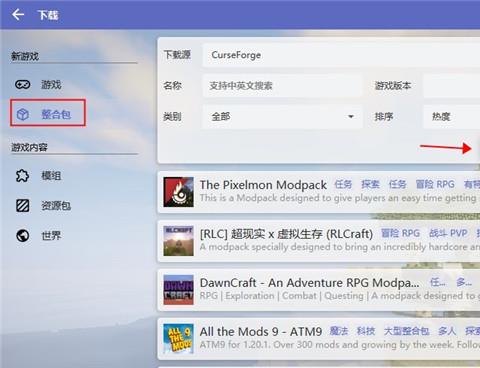Expand the 类别 全部 dropdown
The height and width of the screenshot is (368, 480).
[282, 117]
